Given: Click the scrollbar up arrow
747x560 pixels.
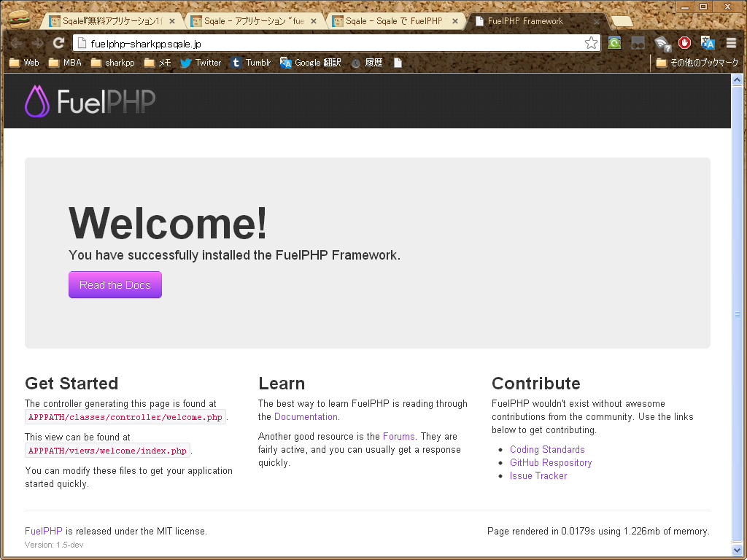Looking at the screenshot, I should click(737, 79).
